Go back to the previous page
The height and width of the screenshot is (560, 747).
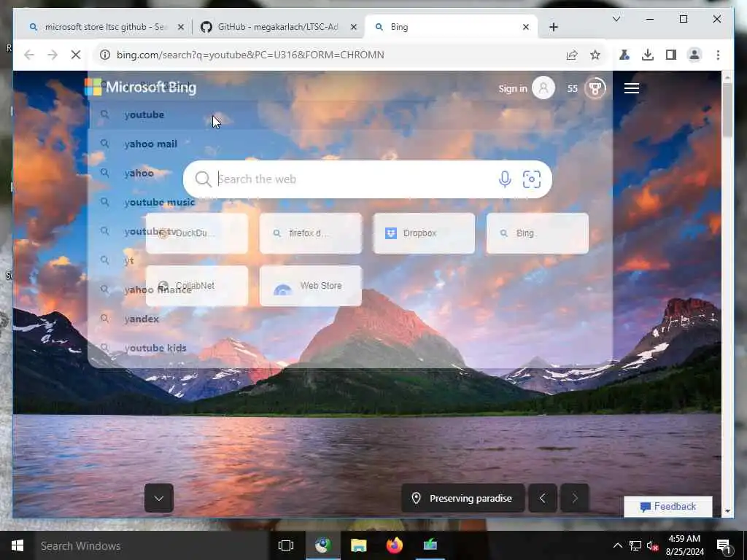point(29,55)
